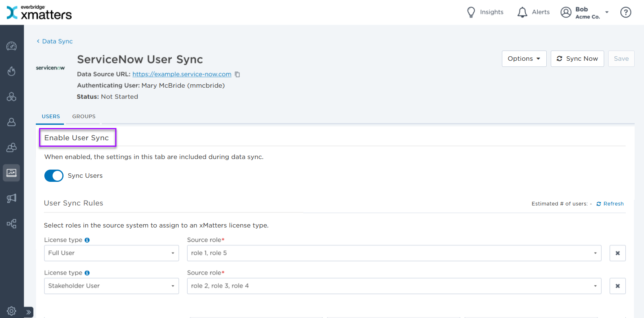Expand the Options dropdown button

pyautogui.click(x=524, y=59)
